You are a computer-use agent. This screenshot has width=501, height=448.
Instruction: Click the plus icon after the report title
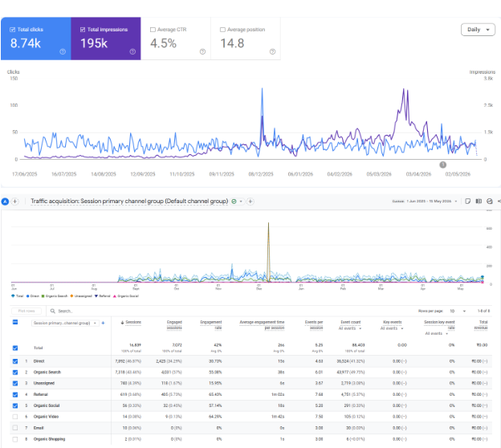(x=250, y=202)
